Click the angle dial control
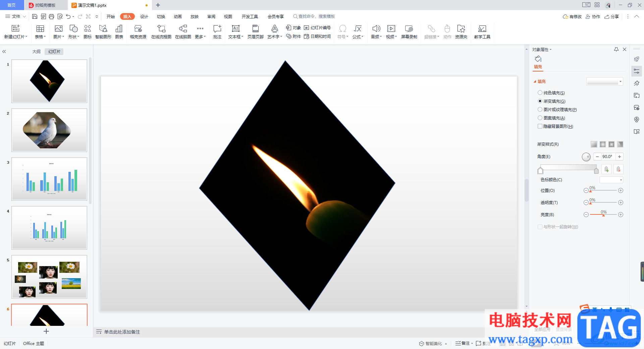The height and width of the screenshot is (349, 644). [x=586, y=157]
